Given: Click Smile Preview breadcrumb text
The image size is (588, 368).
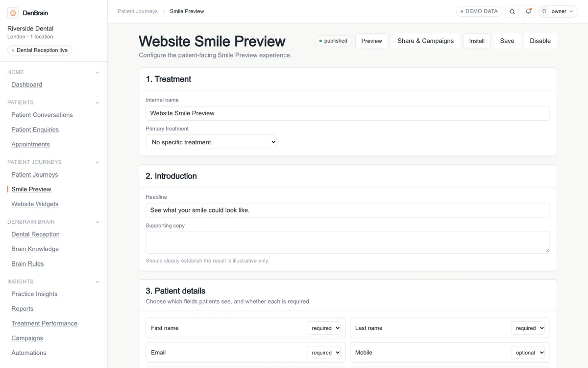Looking at the screenshot, I should tap(187, 11).
